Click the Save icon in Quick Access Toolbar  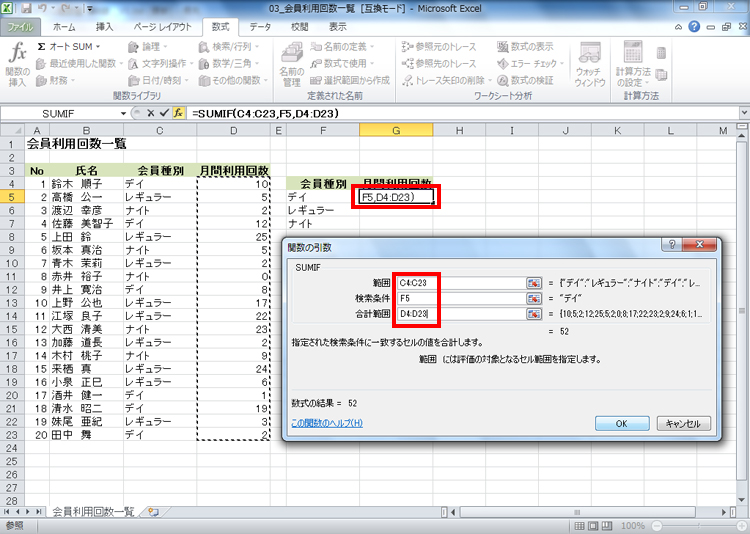tap(26, 9)
